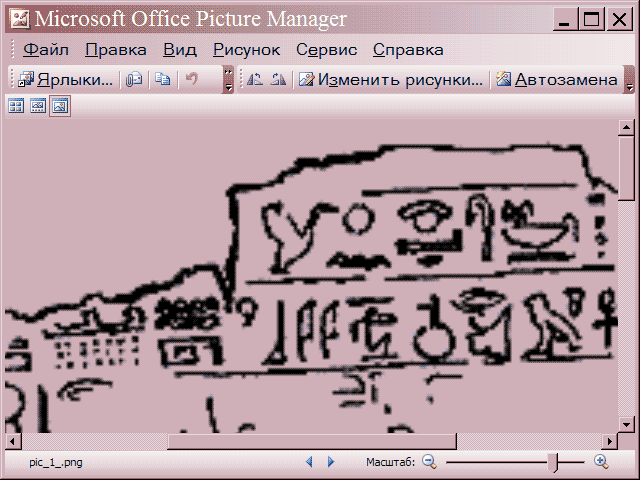Viewport: 640px width, 480px height.
Task: Click the Ярлыки... shortcuts button
Action: 65,79
